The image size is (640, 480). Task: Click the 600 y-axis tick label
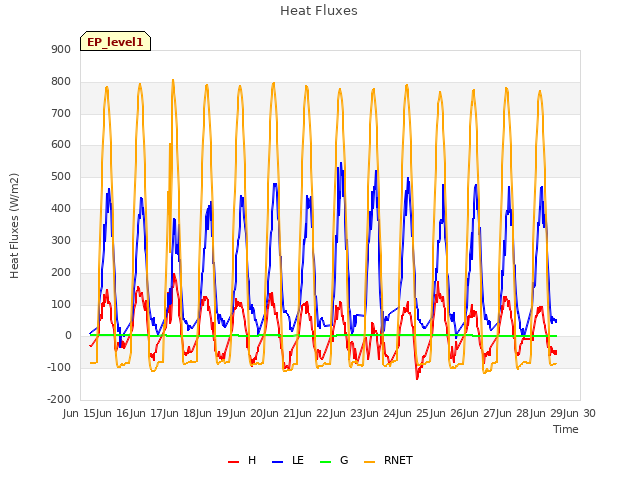[x=61, y=144]
